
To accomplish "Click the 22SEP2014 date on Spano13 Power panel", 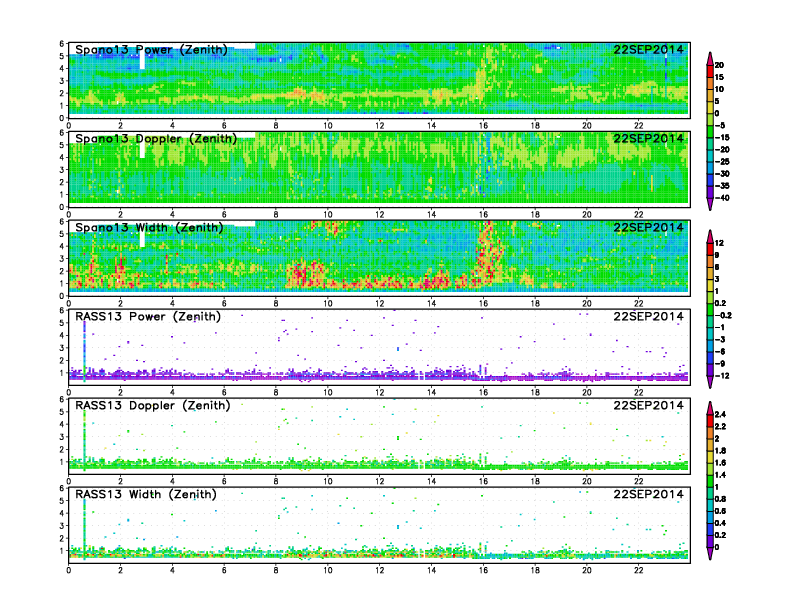I will [648, 49].
